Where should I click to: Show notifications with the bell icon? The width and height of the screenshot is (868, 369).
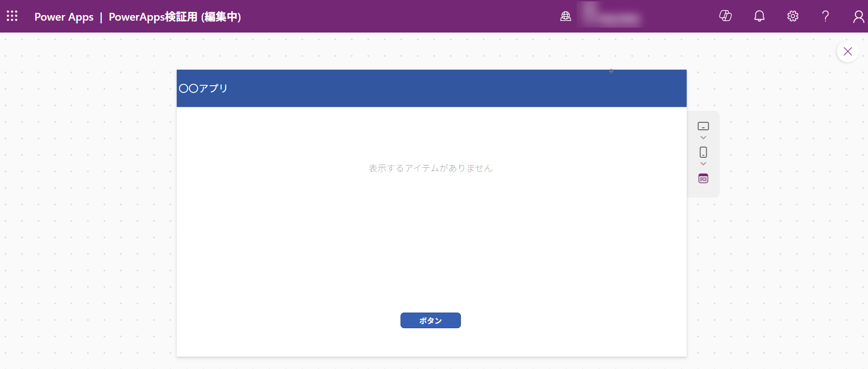(759, 16)
